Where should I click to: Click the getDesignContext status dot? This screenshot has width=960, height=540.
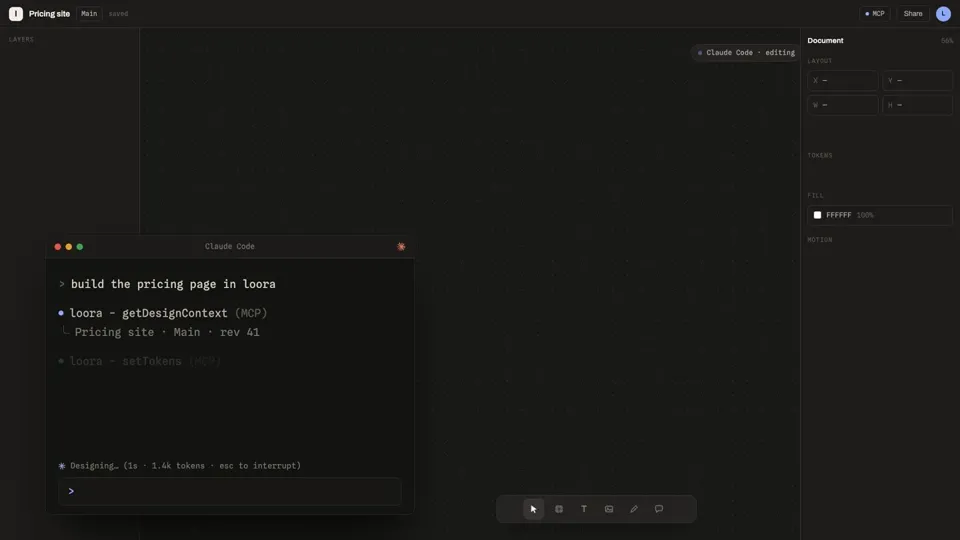click(61, 313)
